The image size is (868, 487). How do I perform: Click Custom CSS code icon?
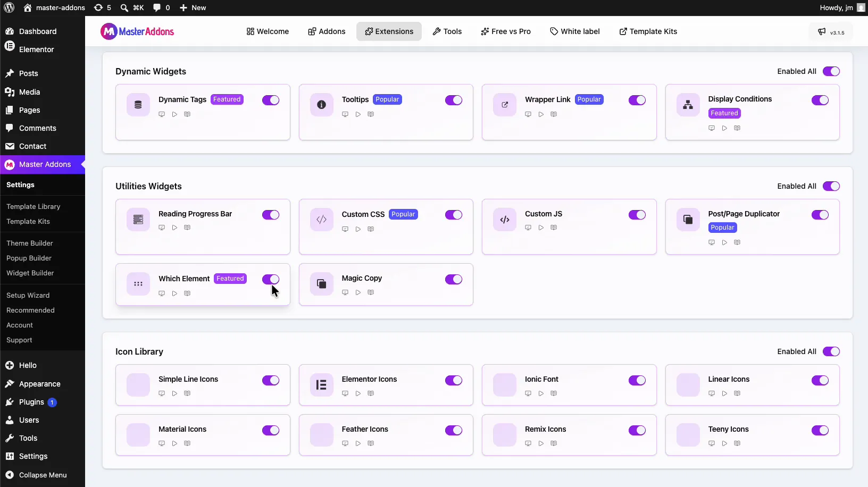321,220
